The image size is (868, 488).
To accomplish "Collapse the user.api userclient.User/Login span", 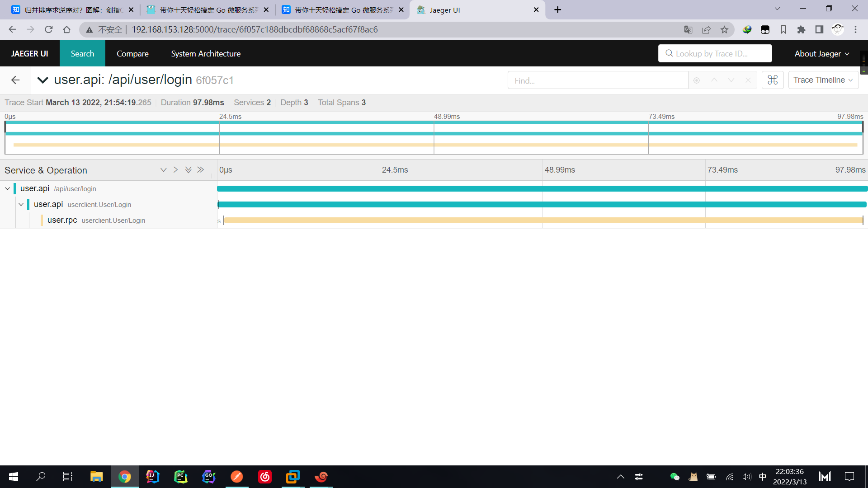I will pos(21,204).
